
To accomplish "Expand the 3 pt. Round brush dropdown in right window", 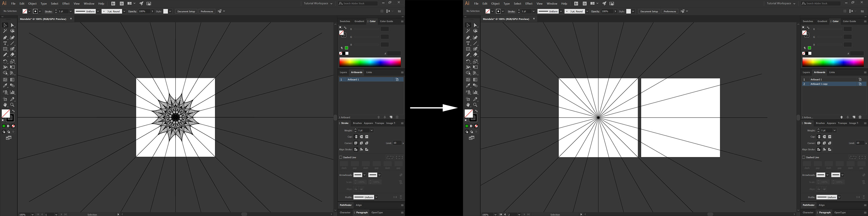I will 587,12.
